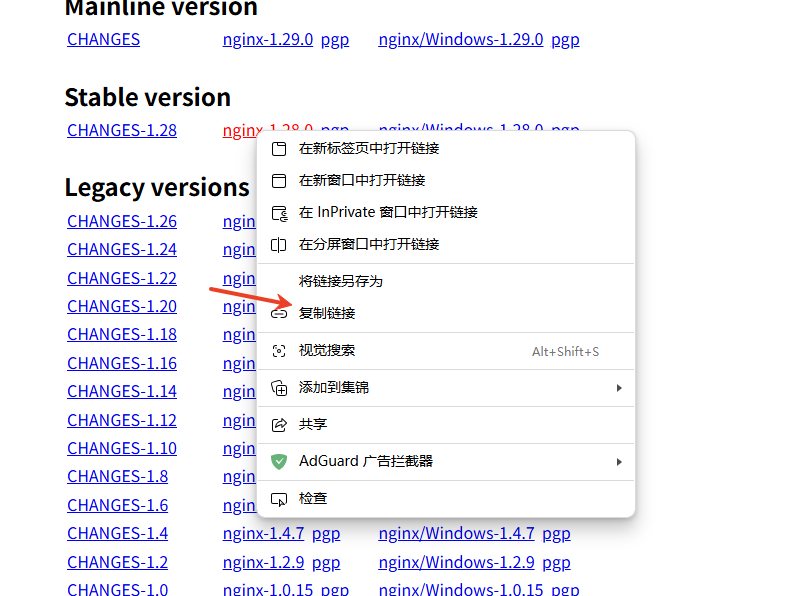Click the new window icon in context menu

pos(279,181)
